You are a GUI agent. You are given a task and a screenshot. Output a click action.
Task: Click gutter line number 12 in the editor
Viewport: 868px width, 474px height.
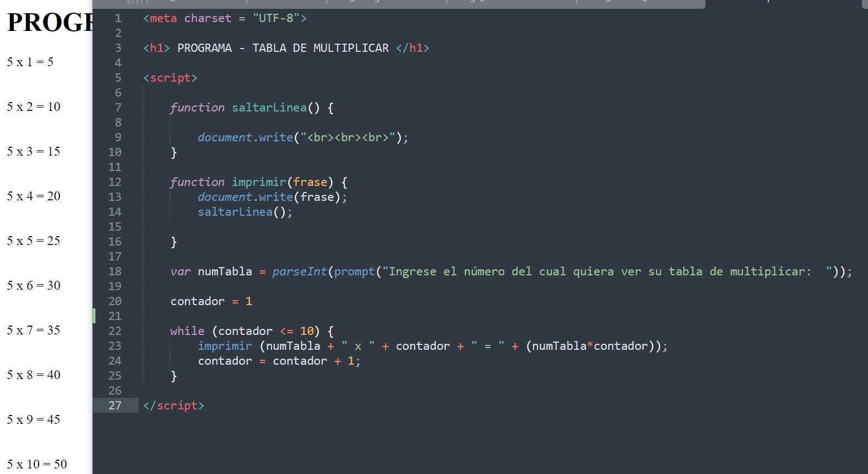(x=115, y=182)
